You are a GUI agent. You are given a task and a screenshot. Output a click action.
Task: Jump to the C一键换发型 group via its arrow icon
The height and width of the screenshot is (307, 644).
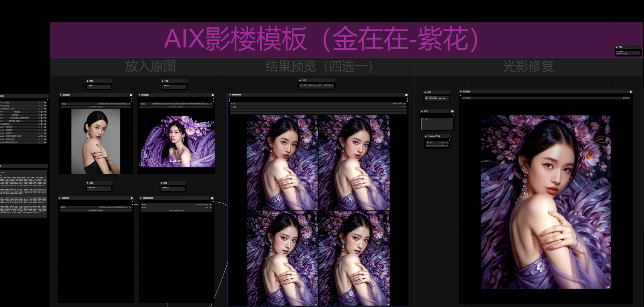click(45, 133)
